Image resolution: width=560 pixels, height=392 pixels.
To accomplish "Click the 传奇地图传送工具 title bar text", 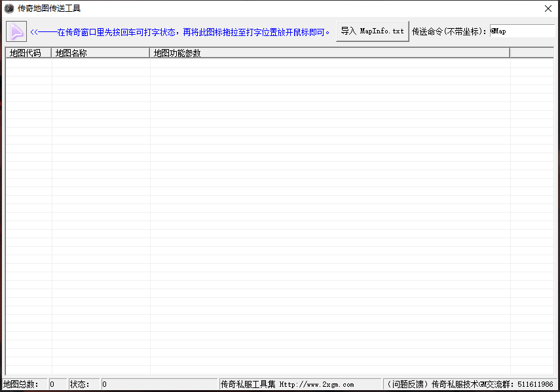I will pos(49,9).
